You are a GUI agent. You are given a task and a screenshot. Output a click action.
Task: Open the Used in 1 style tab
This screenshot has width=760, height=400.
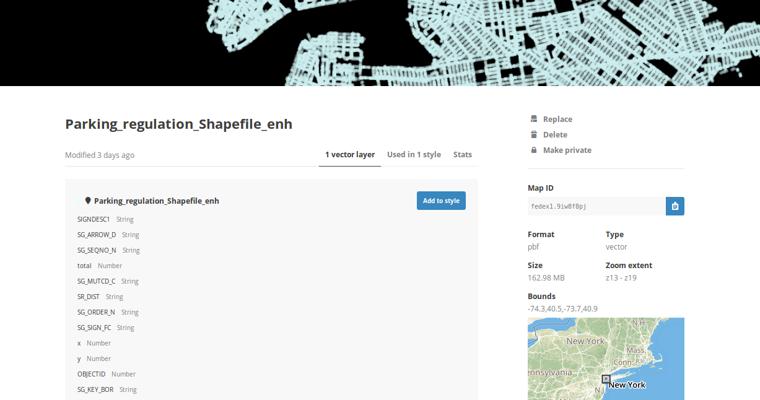pos(414,155)
